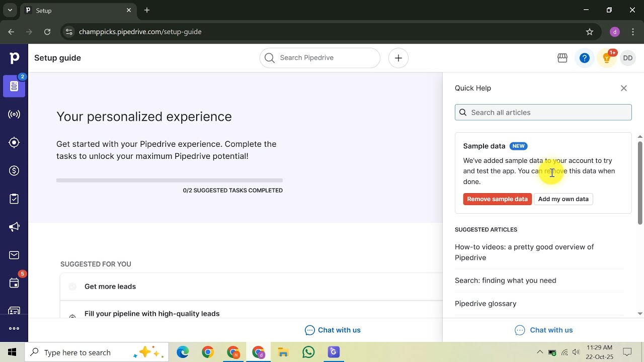Toggle the Get more leads task circle
The width and height of the screenshot is (644, 362).
[72, 287]
